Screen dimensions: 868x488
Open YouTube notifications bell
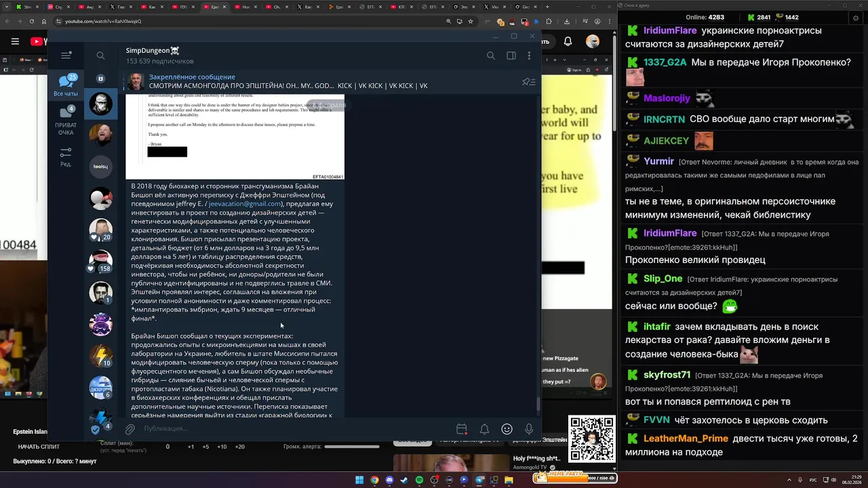coord(568,41)
